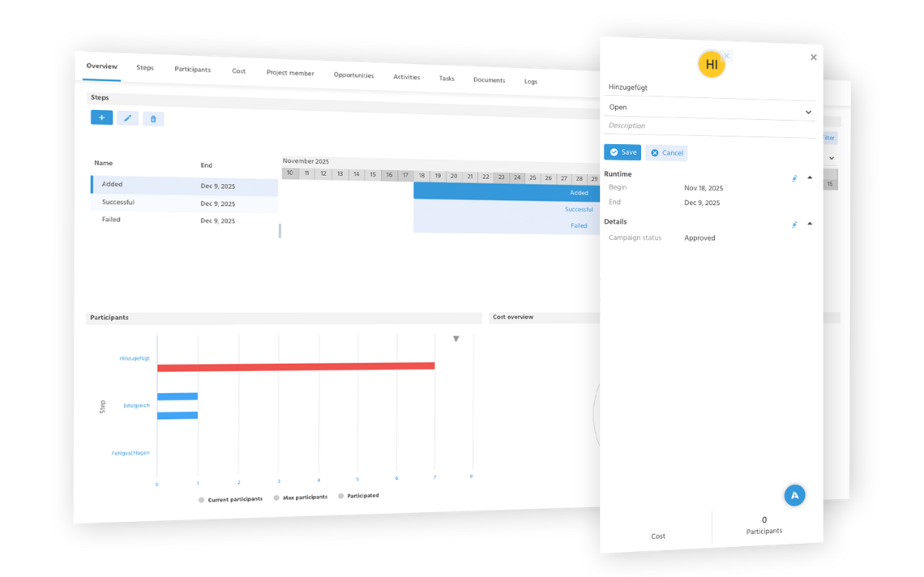Open the Documents tab
Screen dimensions: 924x577
489,80
